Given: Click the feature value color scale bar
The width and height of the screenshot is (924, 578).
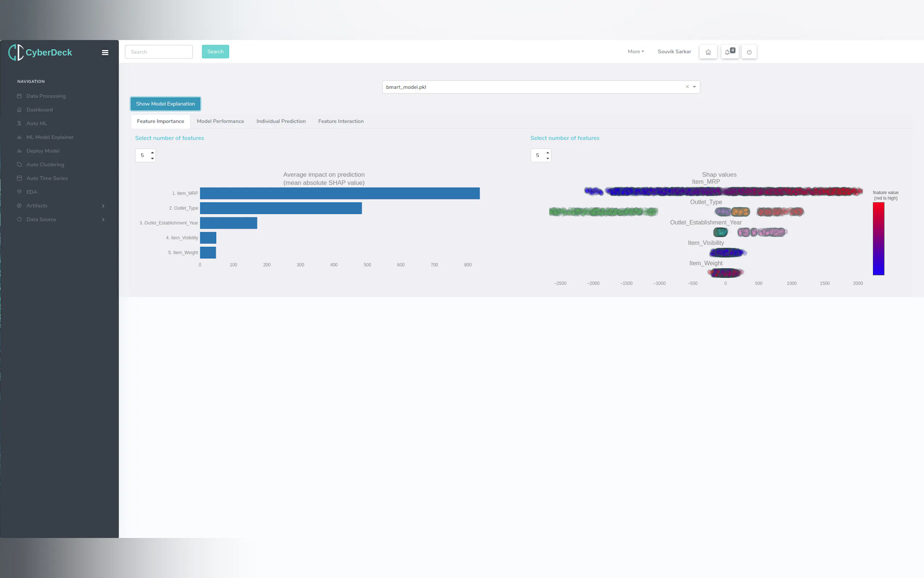Looking at the screenshot, I should pos(878,238).
